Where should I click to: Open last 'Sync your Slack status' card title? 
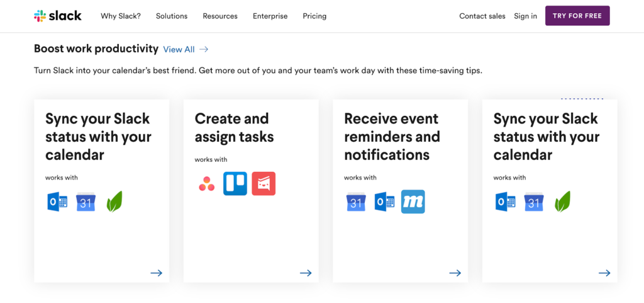547,137
